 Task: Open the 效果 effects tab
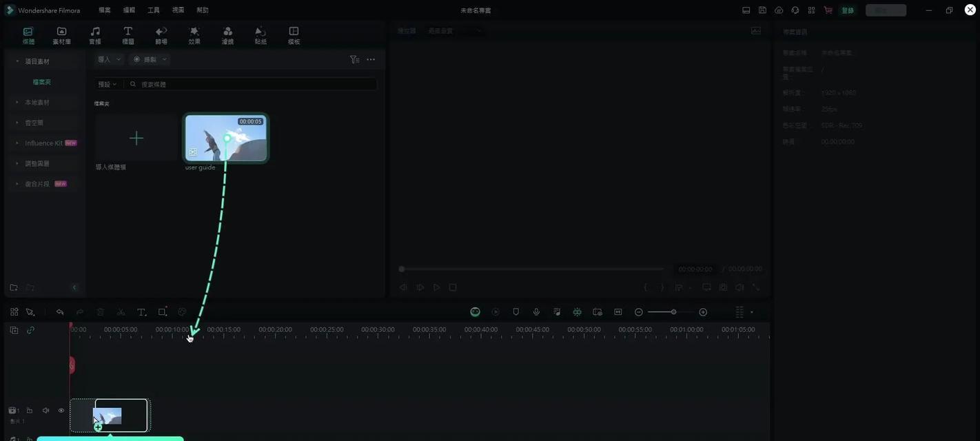[194, 36]
